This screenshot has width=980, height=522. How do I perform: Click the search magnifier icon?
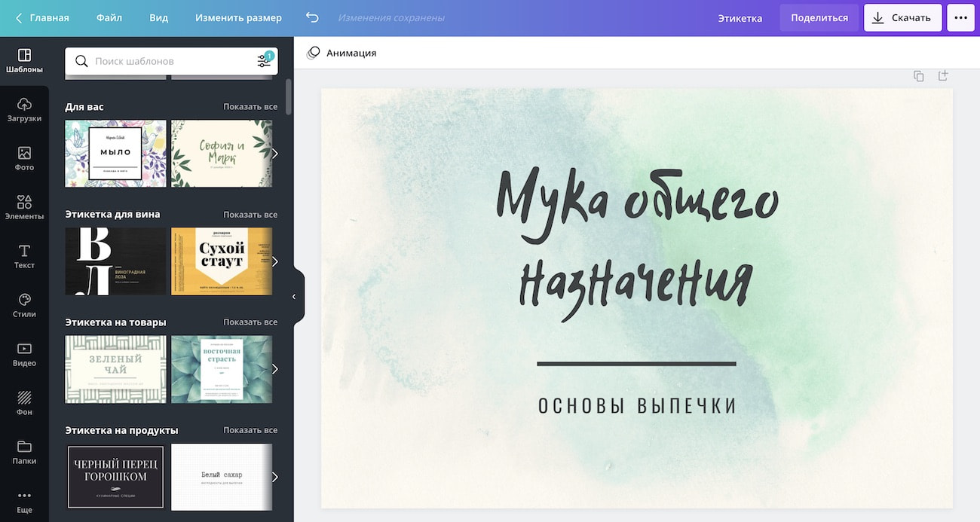(82, 61)
